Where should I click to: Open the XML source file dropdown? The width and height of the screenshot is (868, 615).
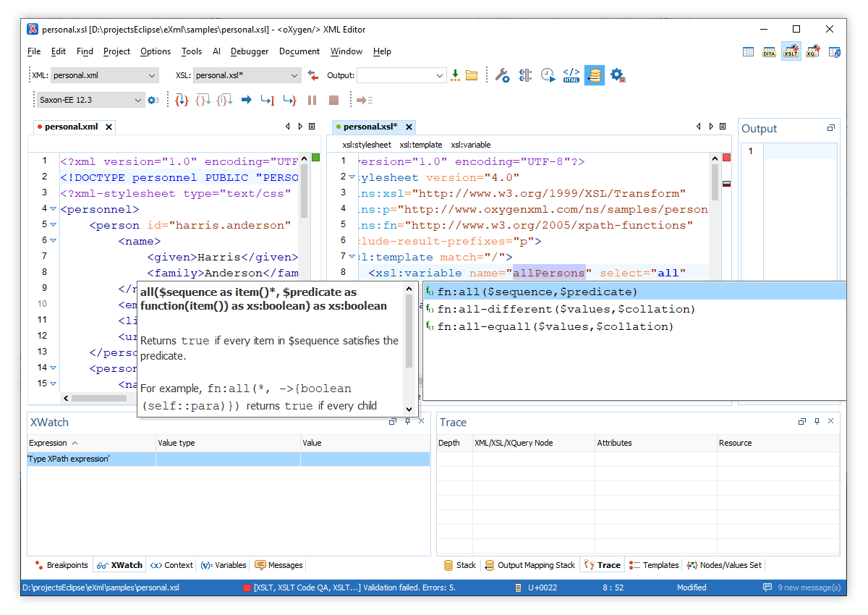point(104,75)
